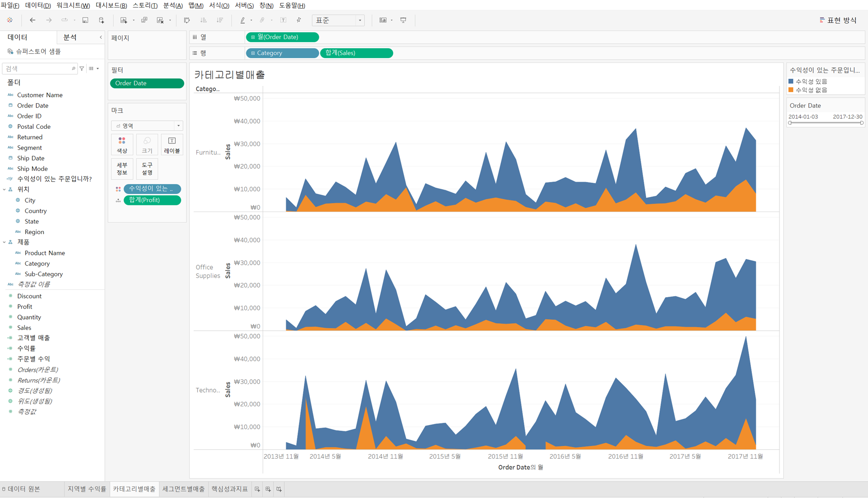Open the show/hide cards dropdown arrow

click(x=392, y=20)
